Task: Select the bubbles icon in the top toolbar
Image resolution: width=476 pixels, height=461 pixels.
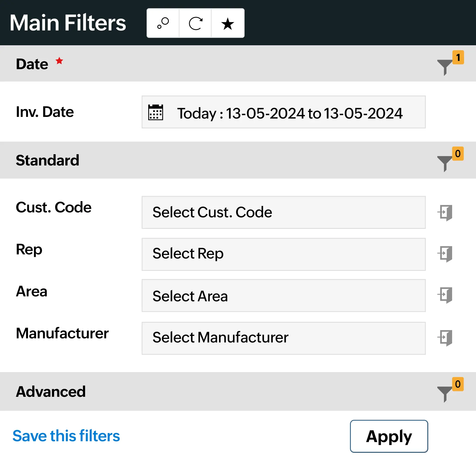Action: 163,23
